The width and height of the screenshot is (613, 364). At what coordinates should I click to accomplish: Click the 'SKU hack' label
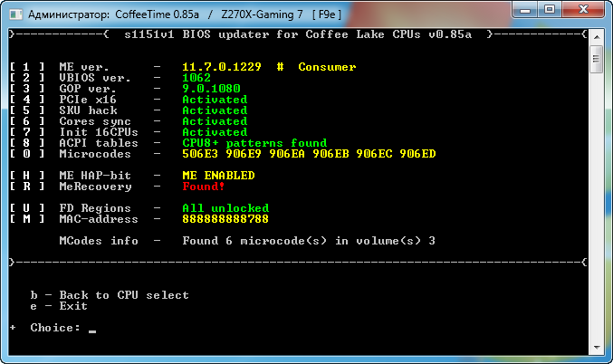pyautogui.click(x=88, y=110)
